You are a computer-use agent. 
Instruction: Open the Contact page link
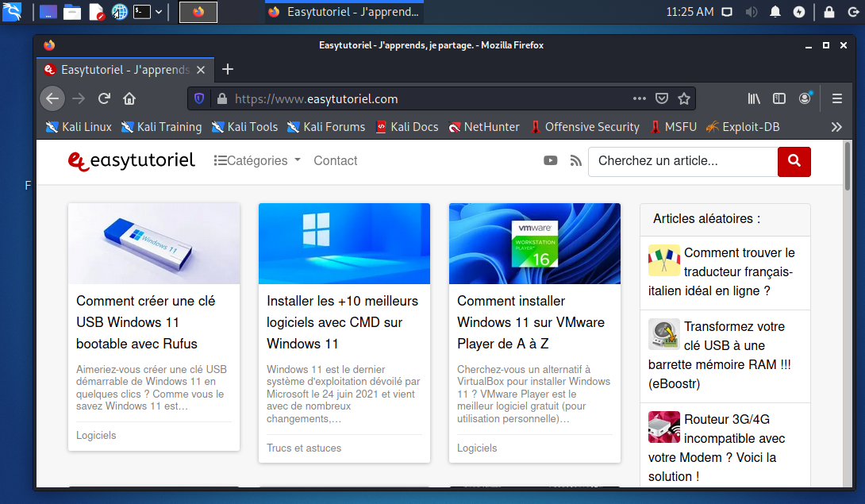point(336,160)
